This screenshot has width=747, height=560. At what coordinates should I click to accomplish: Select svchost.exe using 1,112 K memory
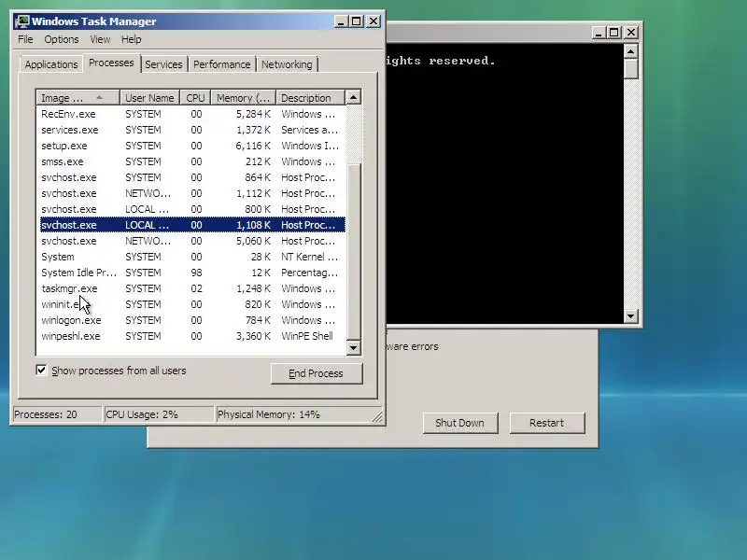192,193
